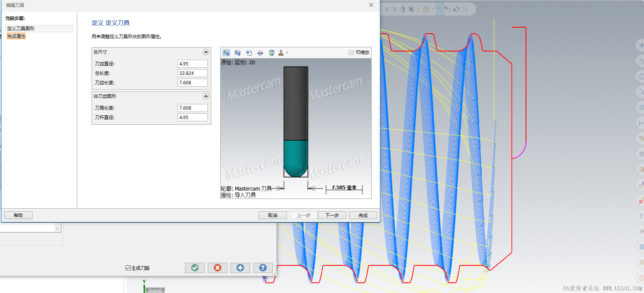Open the dropdown beside the dashed tan square icon

433,9
